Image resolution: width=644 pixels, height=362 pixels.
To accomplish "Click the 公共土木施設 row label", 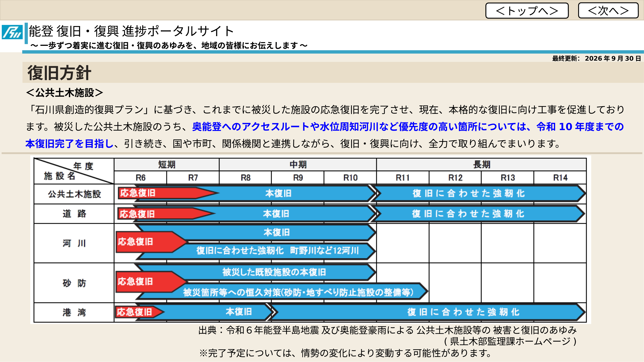I will coord(74,194).
